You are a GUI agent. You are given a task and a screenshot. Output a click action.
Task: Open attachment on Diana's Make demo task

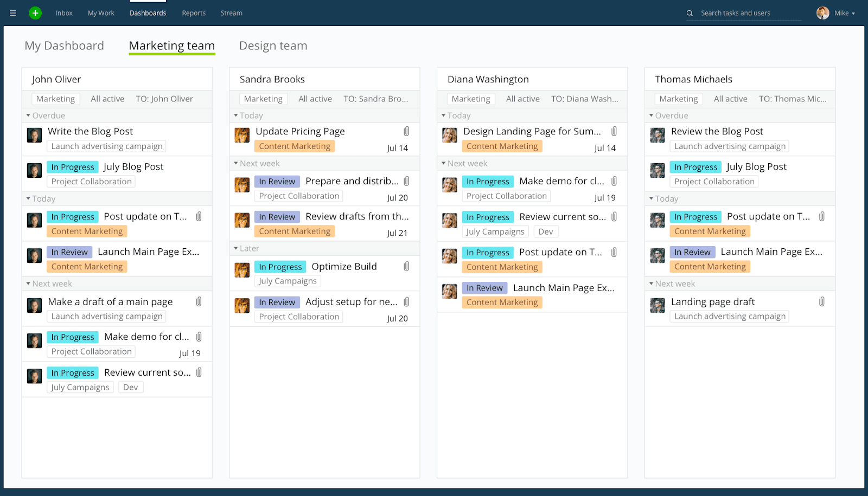click(614, 181)
